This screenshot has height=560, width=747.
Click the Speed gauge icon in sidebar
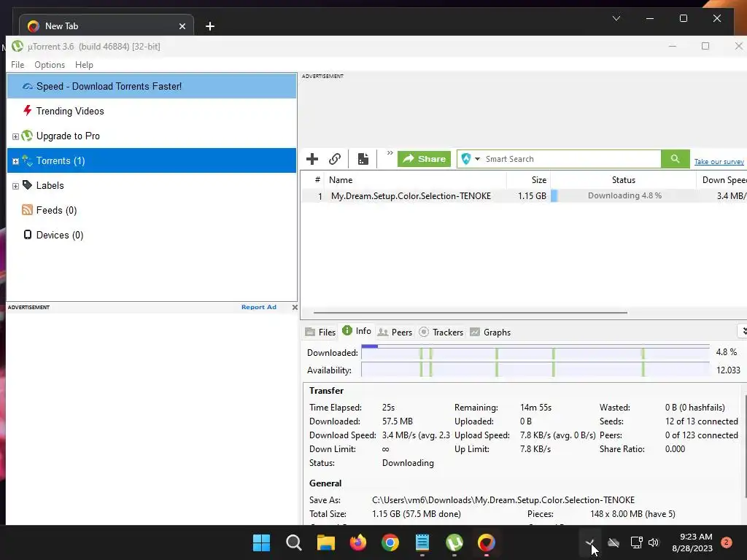click(x=28, y=86)
